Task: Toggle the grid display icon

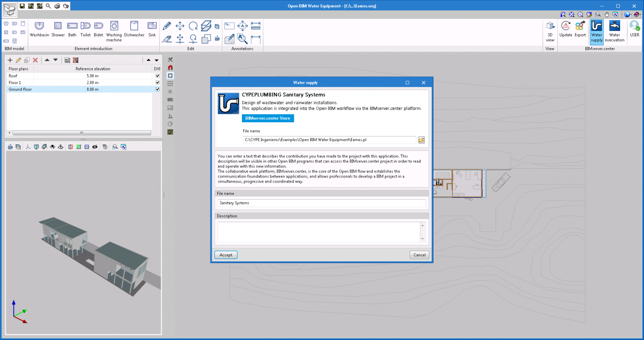Action: pos(170,83)
